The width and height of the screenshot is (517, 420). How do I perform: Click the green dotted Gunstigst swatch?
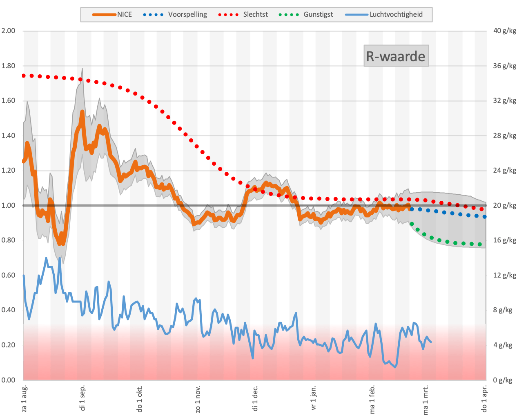(289, 15)
